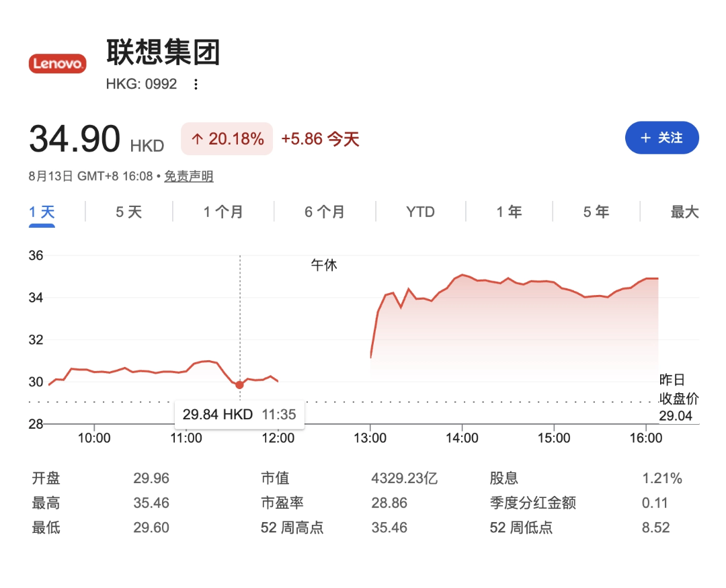This screenshot has width=726, height=588.
Task: Switch to the 5 天 tab
Action: click(x=128, y=212)
